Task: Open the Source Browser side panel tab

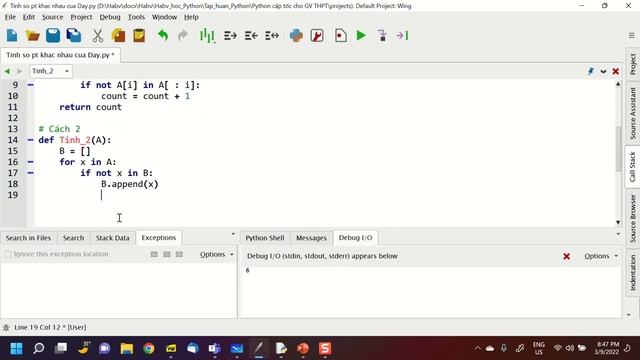Action: [x=632, y=218]
